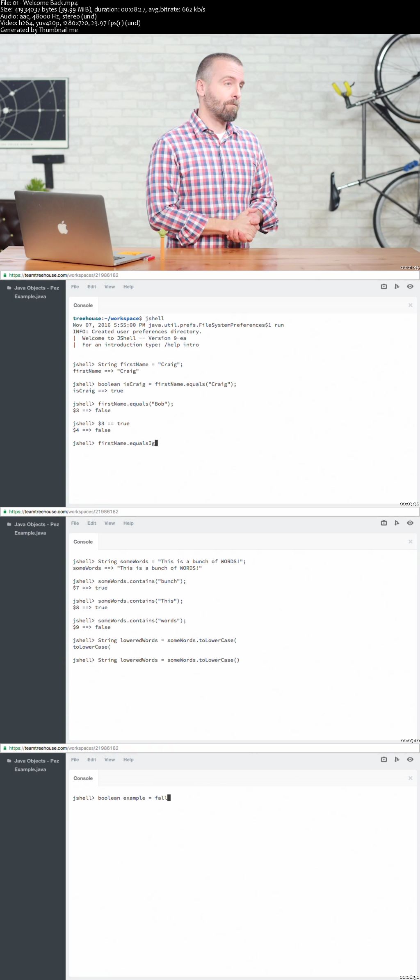Viewport: 420px width, 980px height.
Task: Click the folder icon beside Java Objects - Pez in boolean example frame
Action: coord(9,761)
